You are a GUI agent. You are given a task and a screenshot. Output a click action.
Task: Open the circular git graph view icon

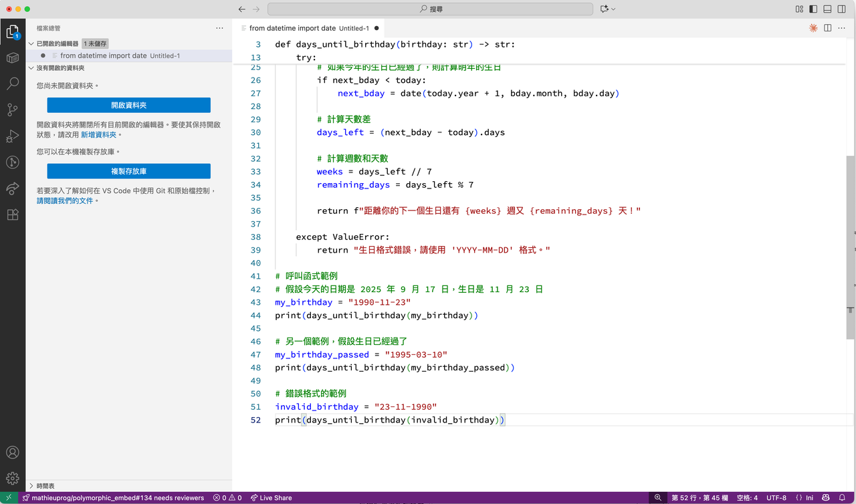[x=12, y=162]
